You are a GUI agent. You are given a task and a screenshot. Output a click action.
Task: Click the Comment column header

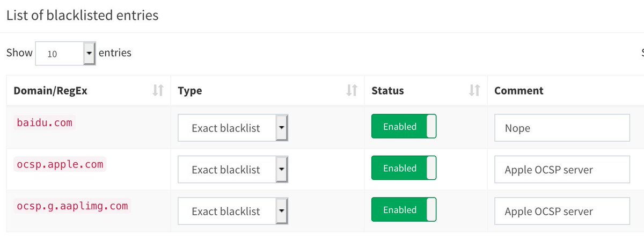click(x=518, y=91)
